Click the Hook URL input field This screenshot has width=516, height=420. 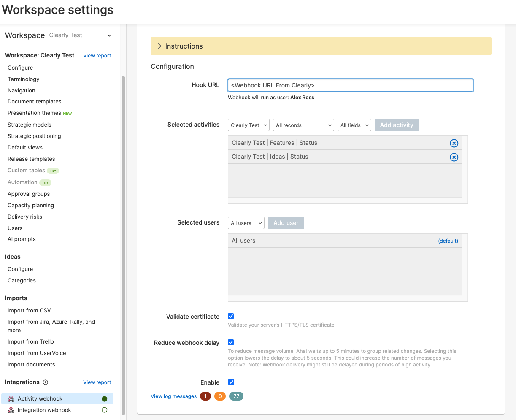coord(351,85)
